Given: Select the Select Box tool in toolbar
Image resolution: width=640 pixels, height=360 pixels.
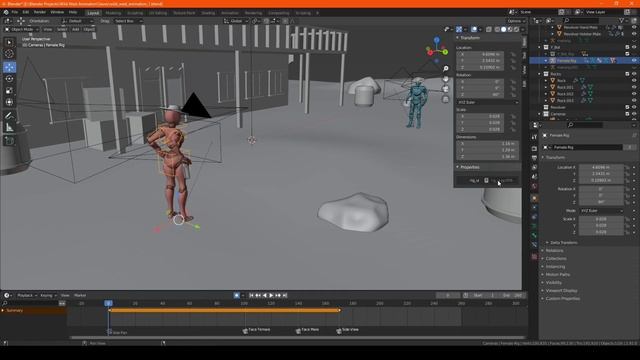Looking at the screenshot, I should (x=9, y=42).
